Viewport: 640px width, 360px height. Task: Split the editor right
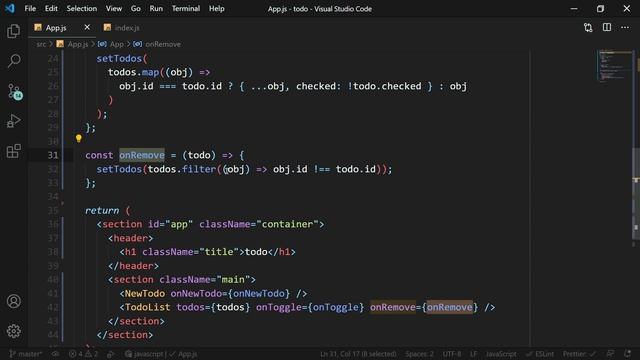coord(607,27)
